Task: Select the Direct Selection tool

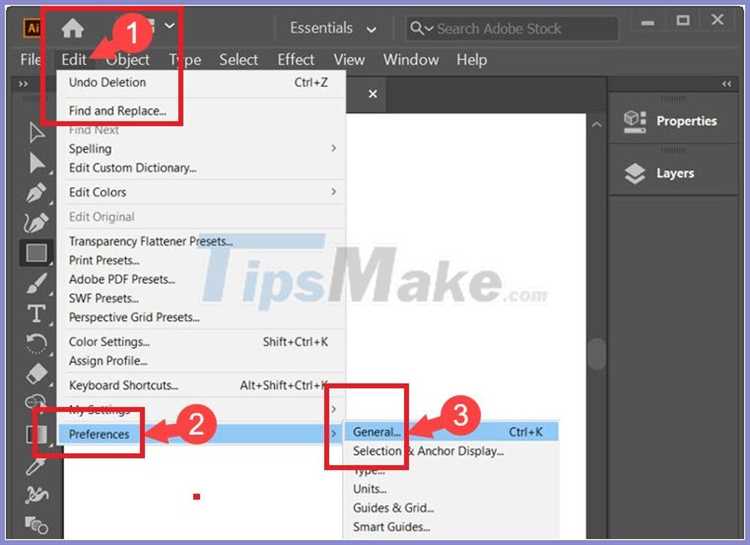Action: click(36, 163)
